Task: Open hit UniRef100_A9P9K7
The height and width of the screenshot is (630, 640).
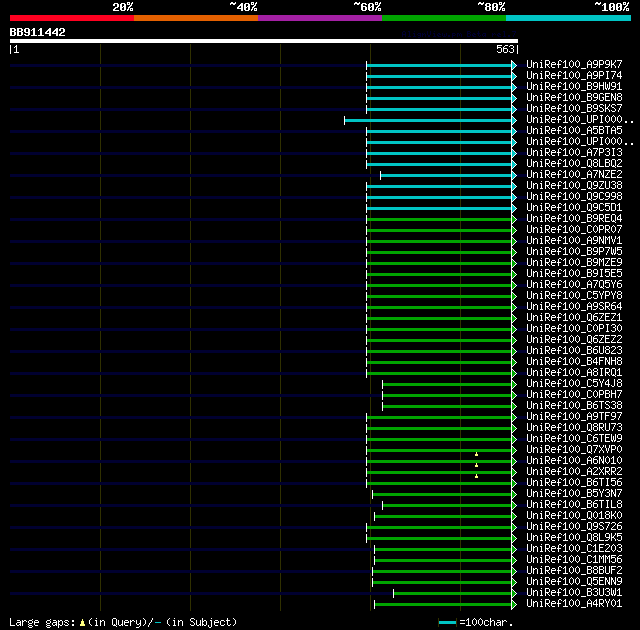Action: (x=574, y=64)
